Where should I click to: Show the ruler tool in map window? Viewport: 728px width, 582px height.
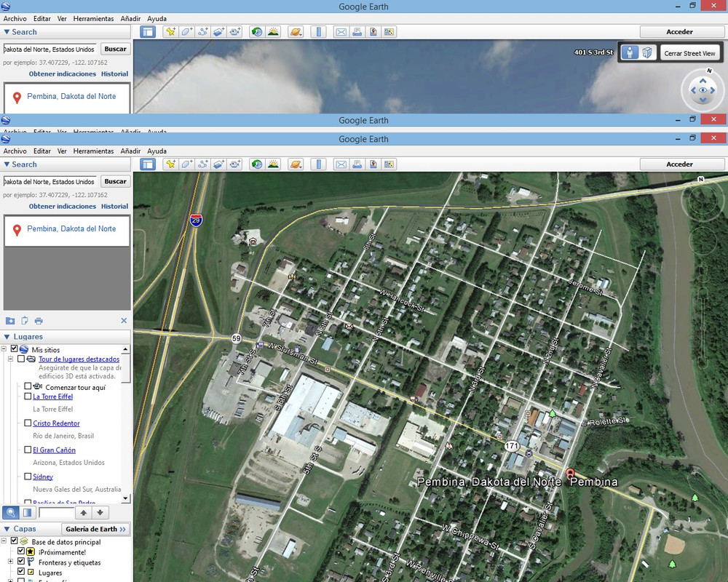(x=319, y=164)
